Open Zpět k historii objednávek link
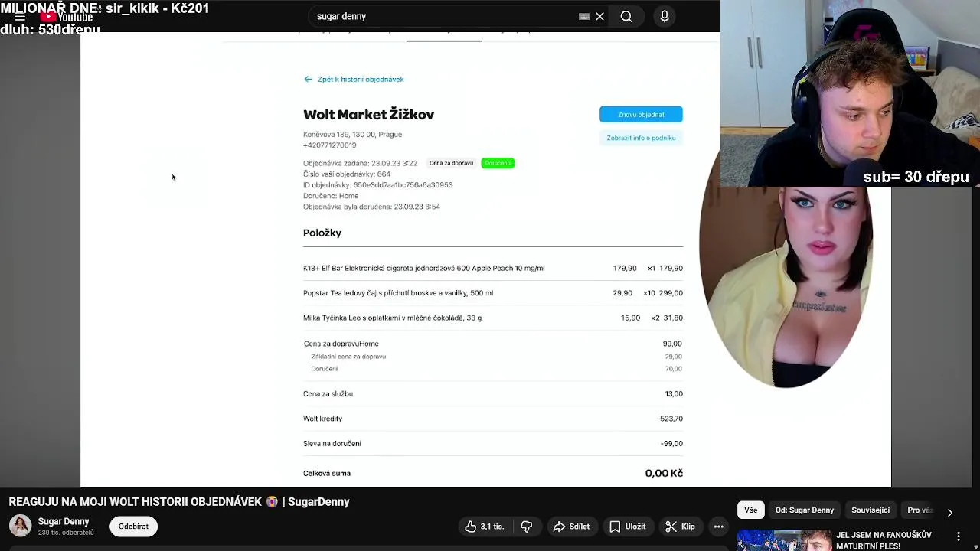The image size is (980, 551). pyautogui.click(x=361, y=79)
